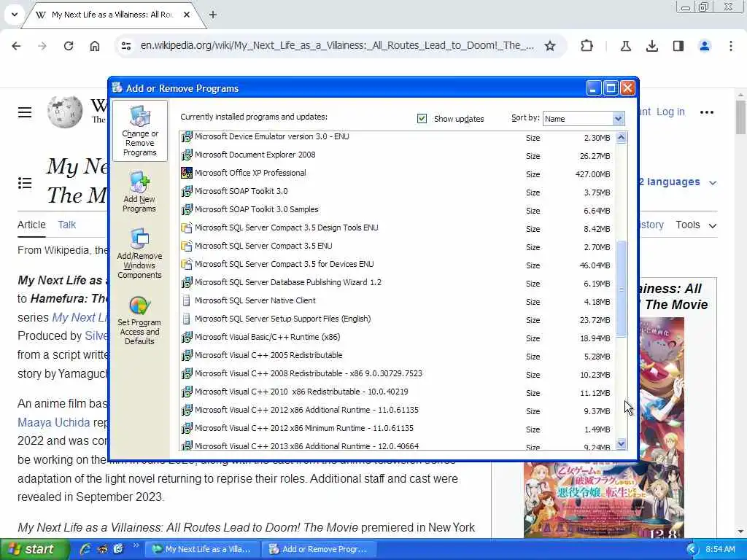747x560 pixels.
Task: Open Add New Programs sidebar icon
Action: pyautogui.click(x=139, y=182)
